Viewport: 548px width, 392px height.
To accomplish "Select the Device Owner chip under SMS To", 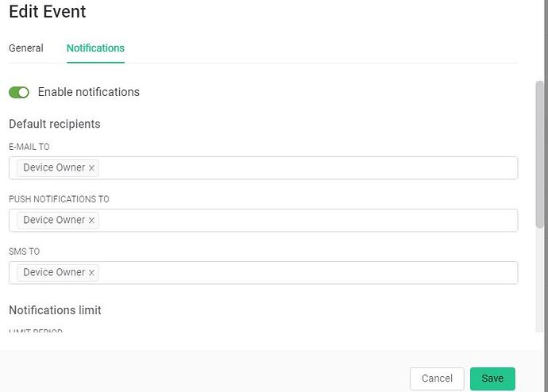I will (54, 273).
